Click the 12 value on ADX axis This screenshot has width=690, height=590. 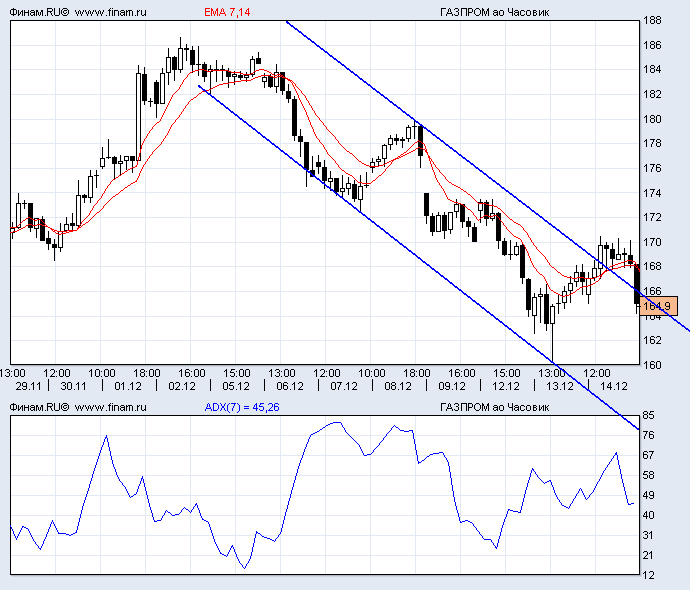tap(649, 575)
